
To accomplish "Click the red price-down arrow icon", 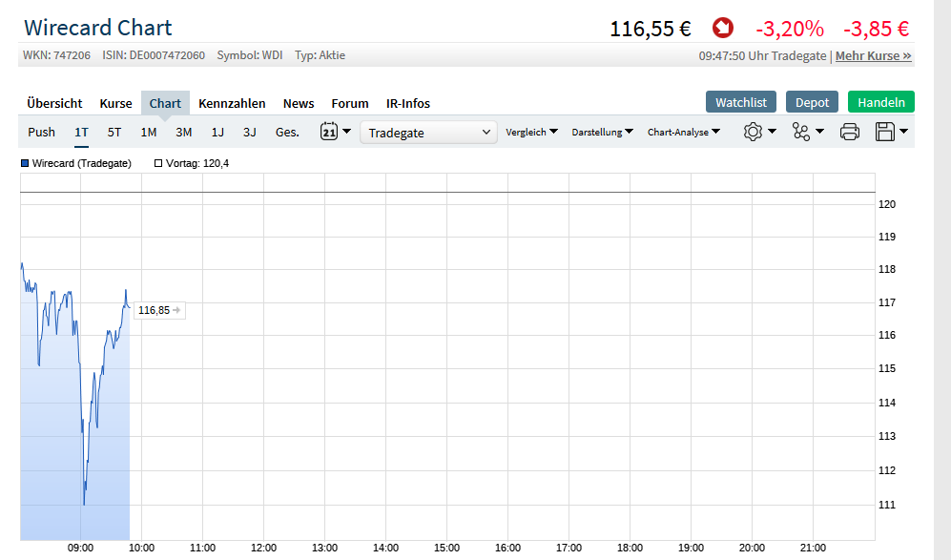I will coord(722,28).
